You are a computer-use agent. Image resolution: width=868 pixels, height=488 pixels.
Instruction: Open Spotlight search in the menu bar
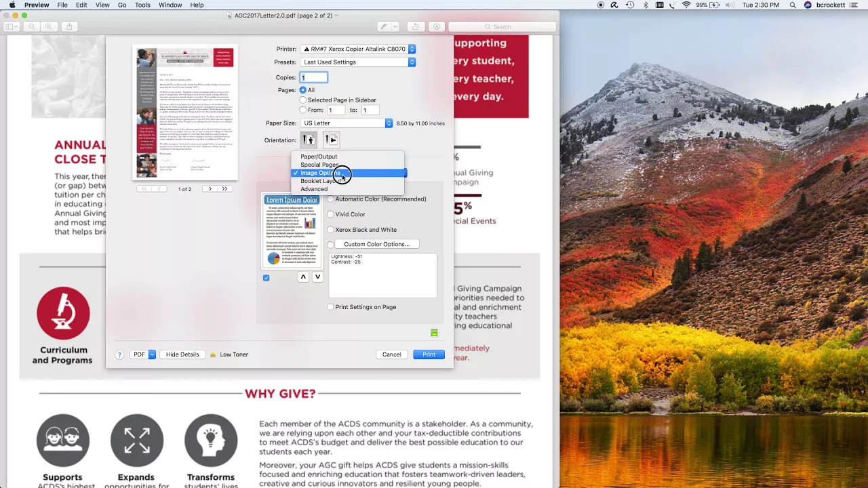(x=793, y=5)
